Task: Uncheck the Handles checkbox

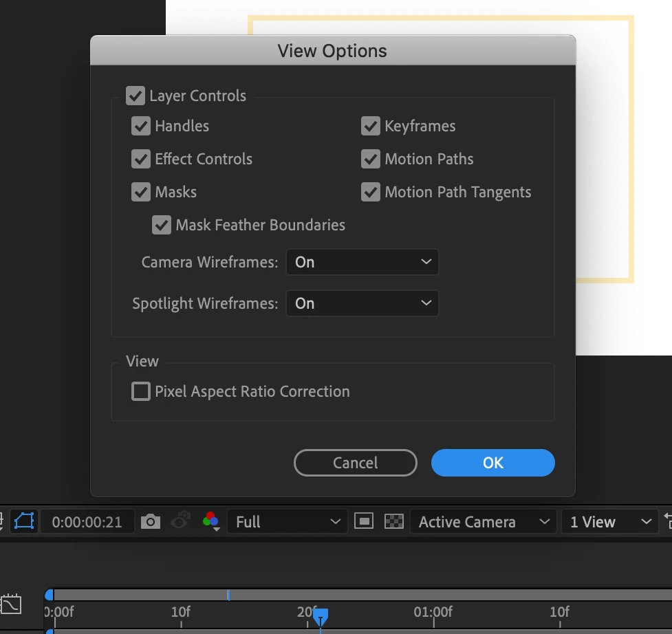Action: 141,126
